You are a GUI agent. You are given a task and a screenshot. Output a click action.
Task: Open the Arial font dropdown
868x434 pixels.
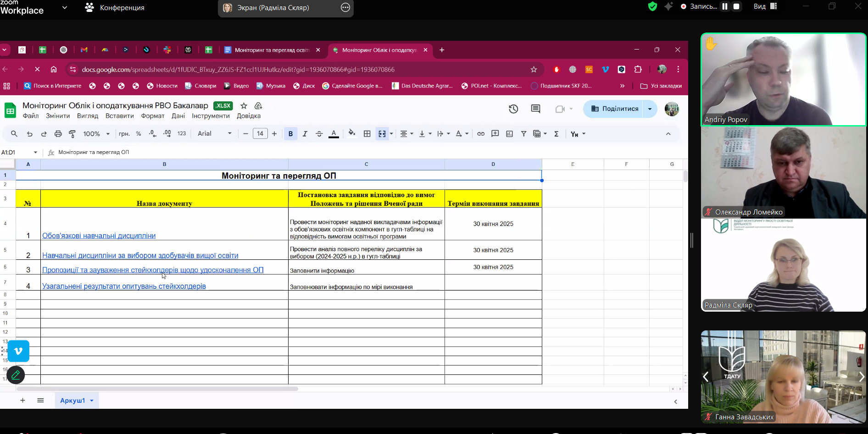click(x=215, y=134)
